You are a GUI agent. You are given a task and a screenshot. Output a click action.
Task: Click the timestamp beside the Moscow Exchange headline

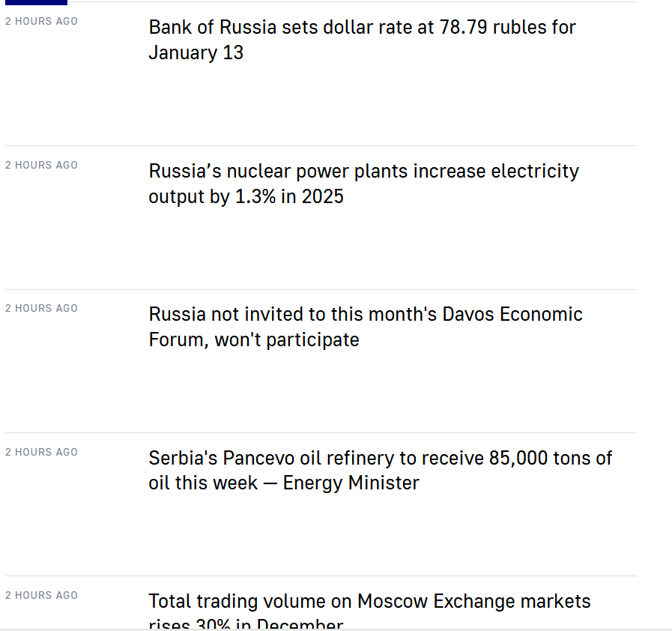click(41, 595)
